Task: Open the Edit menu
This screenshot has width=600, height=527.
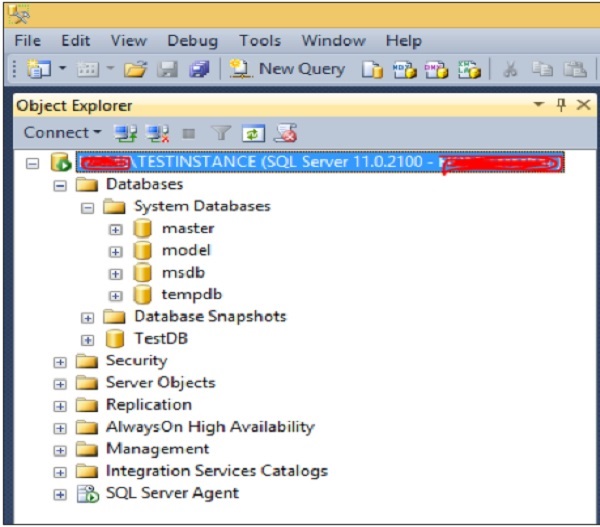Action: click(x=76, y=41)
